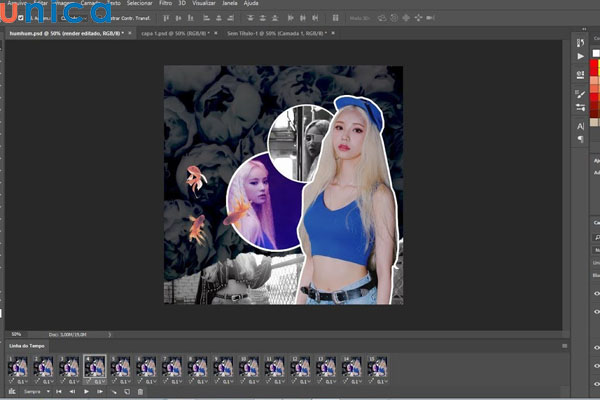The width and height of the screenshot is (600, 400).
Task: Open the Brush Presets sliders icon
Action: coord(580,108)
